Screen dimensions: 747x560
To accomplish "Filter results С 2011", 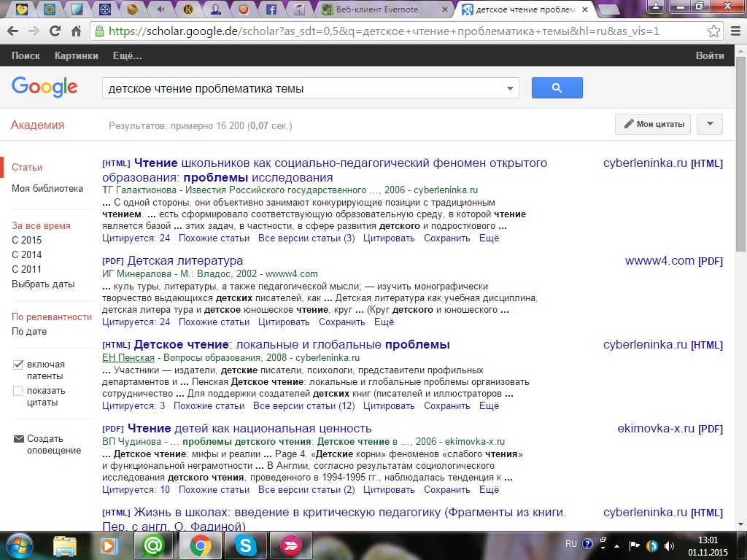I will pyautogui.click(x=27, y=269).
